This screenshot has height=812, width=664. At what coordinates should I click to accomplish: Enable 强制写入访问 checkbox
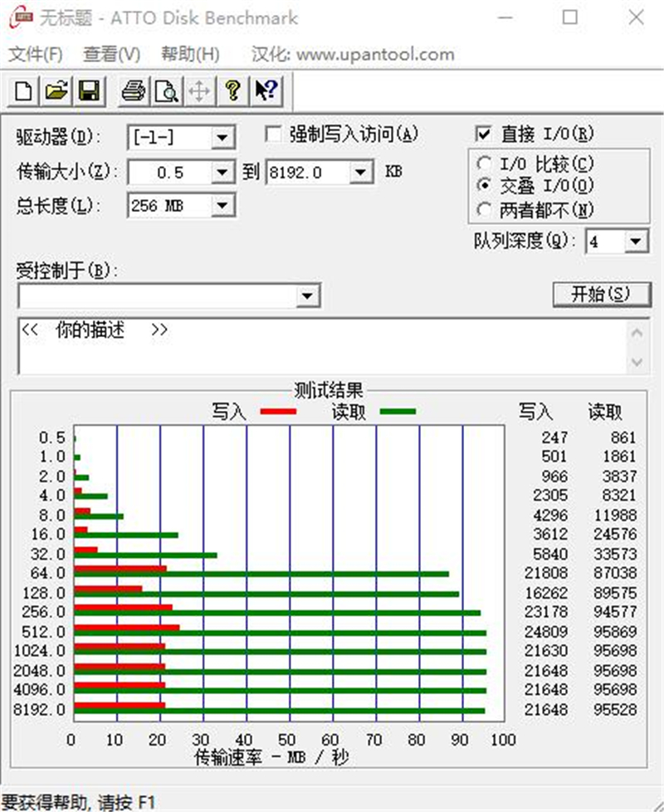point(273,133)
